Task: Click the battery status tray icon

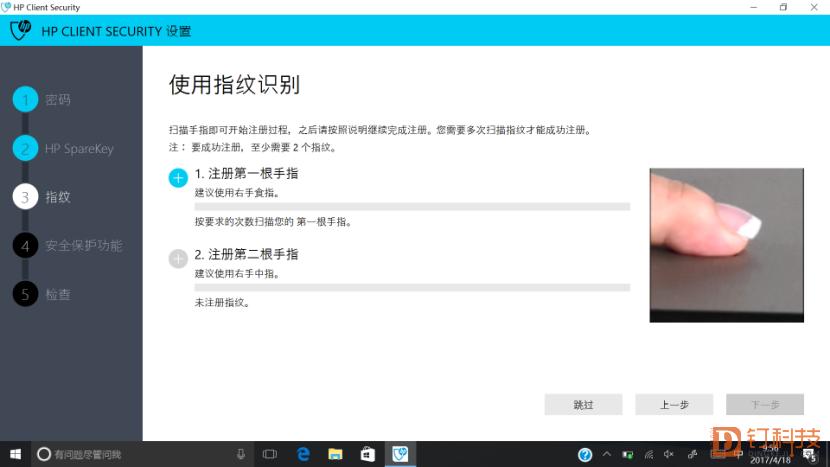Action: [x=628, y=455]
